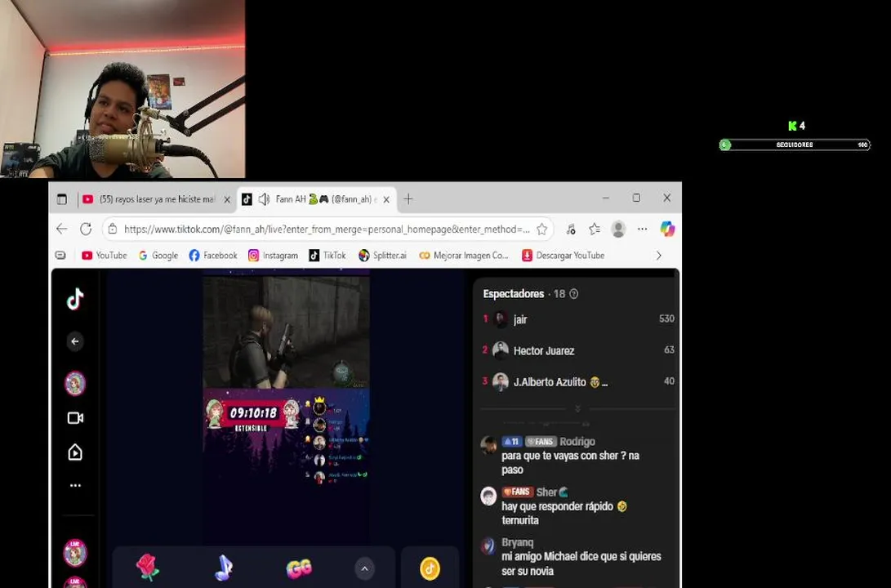891x588 pixels.
Task: Click the green Kick logo with count 4
Action: point(796,126)
